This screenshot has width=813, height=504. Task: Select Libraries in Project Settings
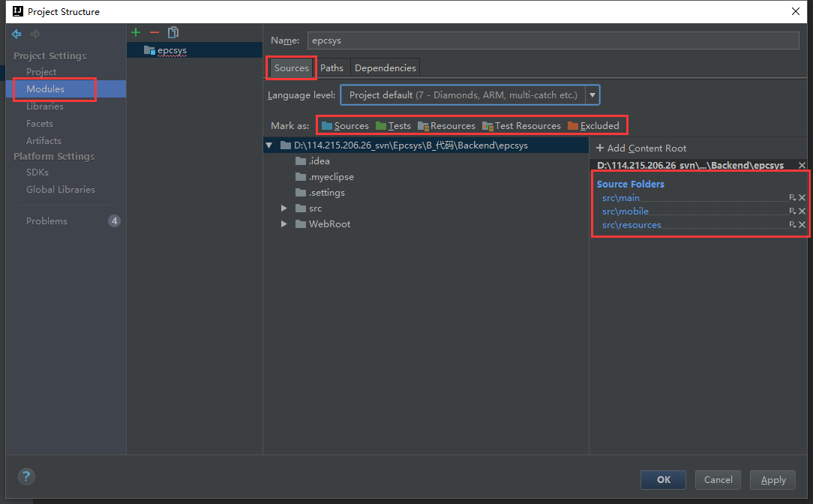(x=45, y=106)
